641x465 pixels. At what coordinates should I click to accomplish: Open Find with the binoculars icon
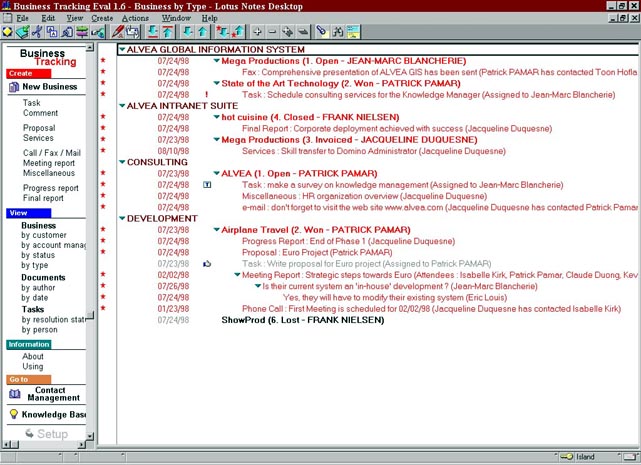[x=338, y=31]
